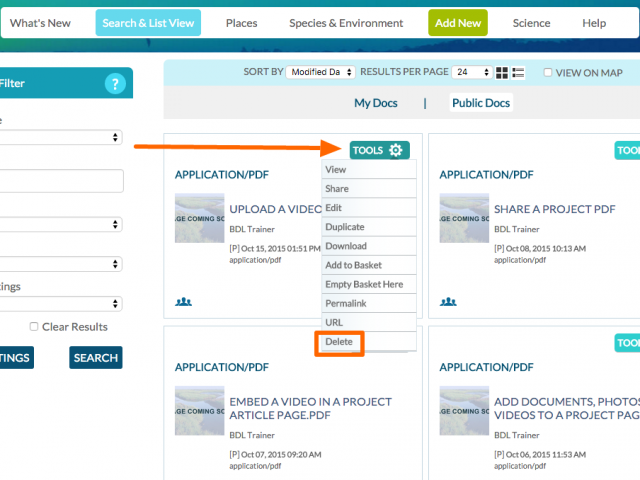This screenshot has width=640, height=480.
Task: Switch to list view icon
Action: click(x=518, y=73)
